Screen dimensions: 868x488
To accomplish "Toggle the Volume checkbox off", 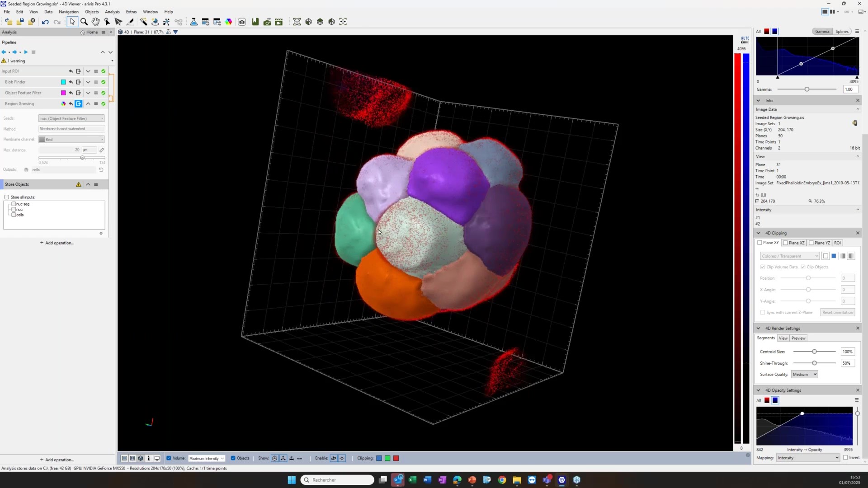I will coord(169,458).
